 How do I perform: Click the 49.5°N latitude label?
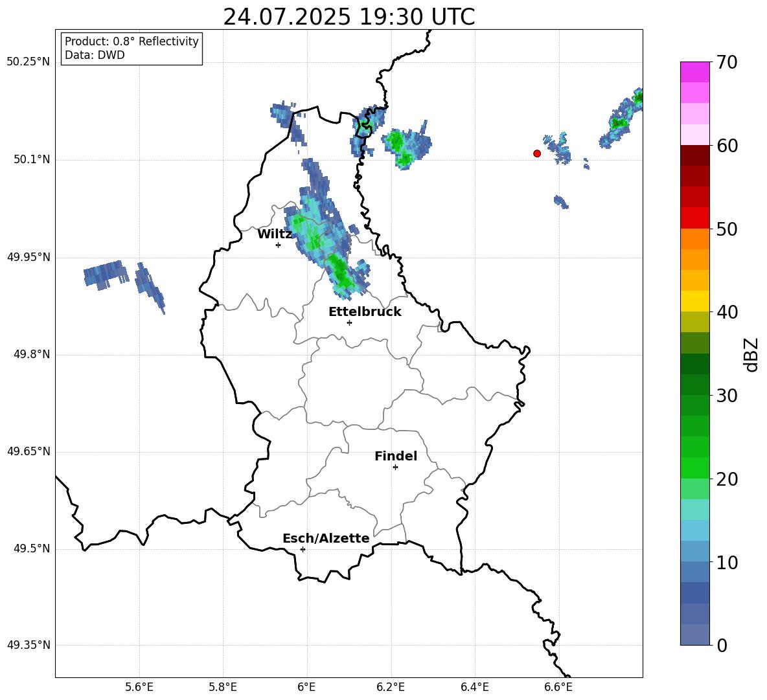click(32, 548)
